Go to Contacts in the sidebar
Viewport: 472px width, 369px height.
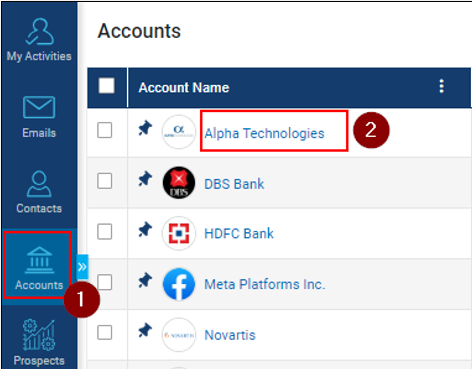point(39,192)
